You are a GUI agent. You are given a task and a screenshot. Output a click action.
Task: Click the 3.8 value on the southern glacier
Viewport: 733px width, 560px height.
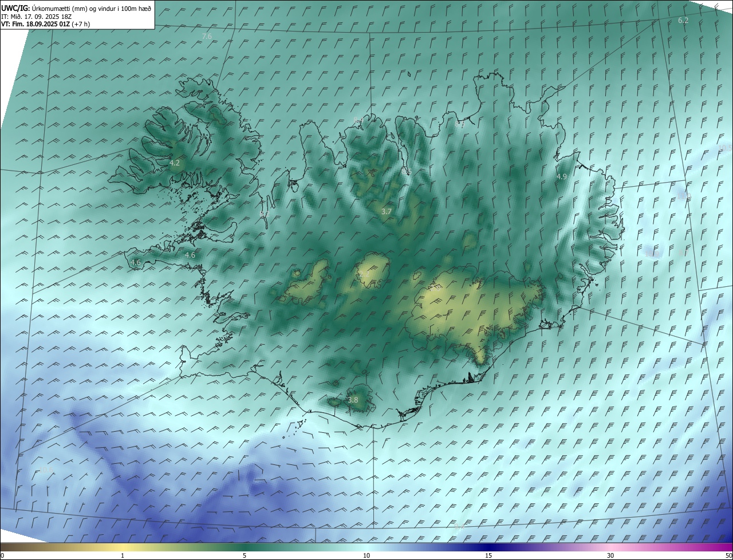(x=353, y=400)
